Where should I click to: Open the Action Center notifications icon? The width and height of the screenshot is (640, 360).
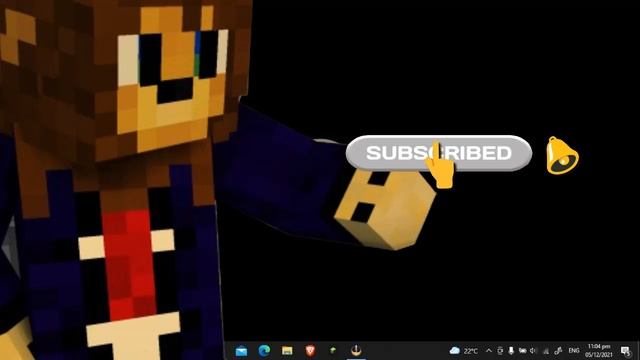(625, 351)
